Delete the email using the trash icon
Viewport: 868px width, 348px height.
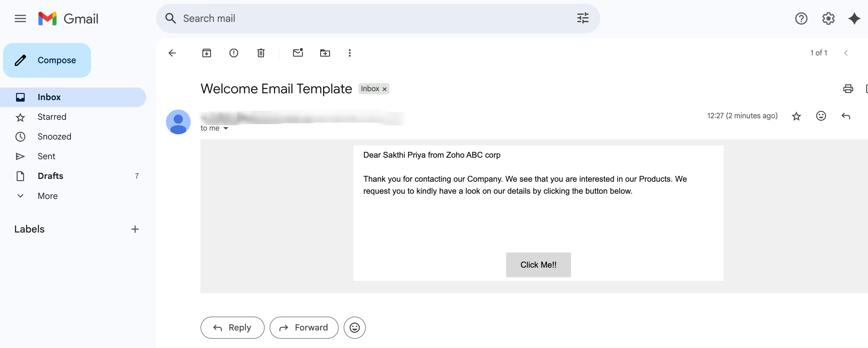(261, 53)
